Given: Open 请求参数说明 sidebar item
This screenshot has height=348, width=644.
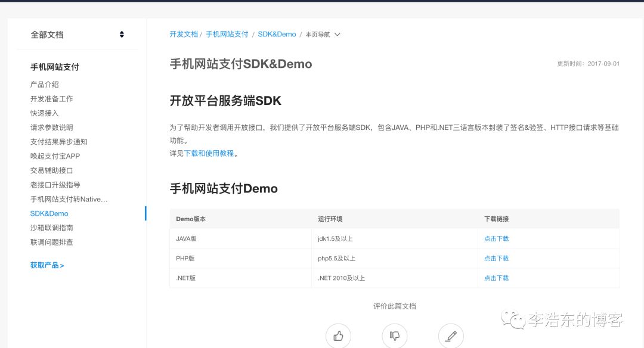Looking at the screenshot, I should pyautogui.click(x=51, y=127).
